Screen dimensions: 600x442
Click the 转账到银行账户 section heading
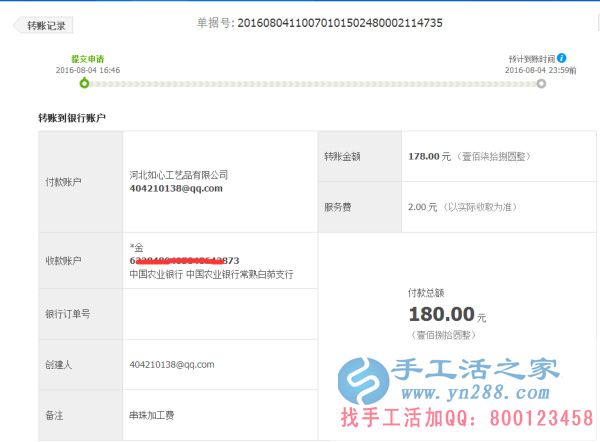tap(79, 118)
